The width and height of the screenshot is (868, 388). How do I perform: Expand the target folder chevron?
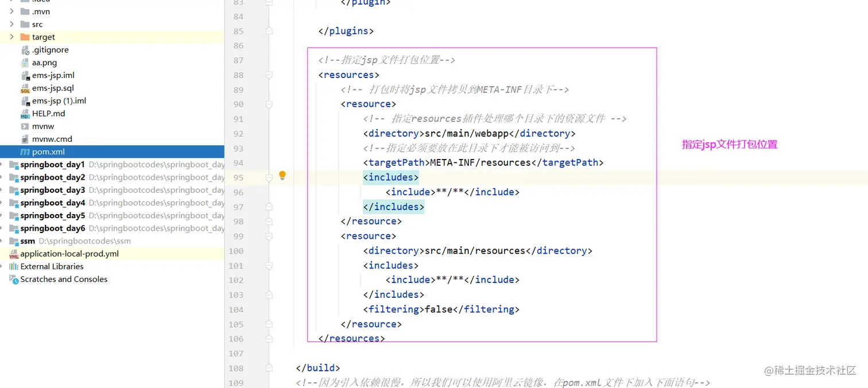[11, 37]
